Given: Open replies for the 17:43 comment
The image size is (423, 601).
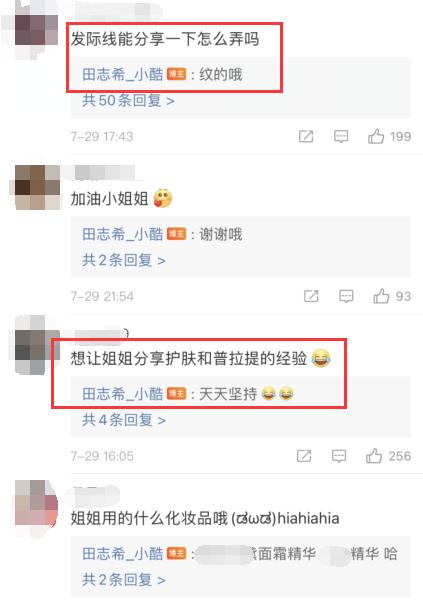Looking at the screenshot, I should click(341, 136).
